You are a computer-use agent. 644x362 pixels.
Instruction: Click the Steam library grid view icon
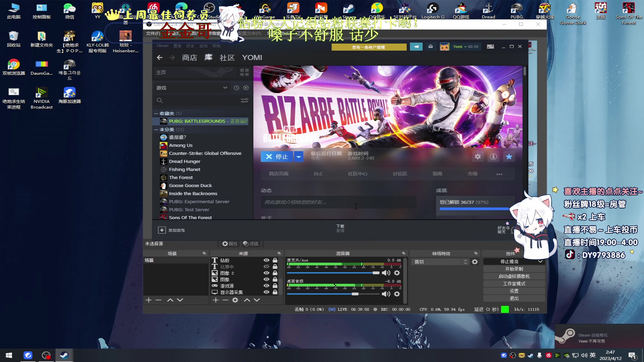244,72
